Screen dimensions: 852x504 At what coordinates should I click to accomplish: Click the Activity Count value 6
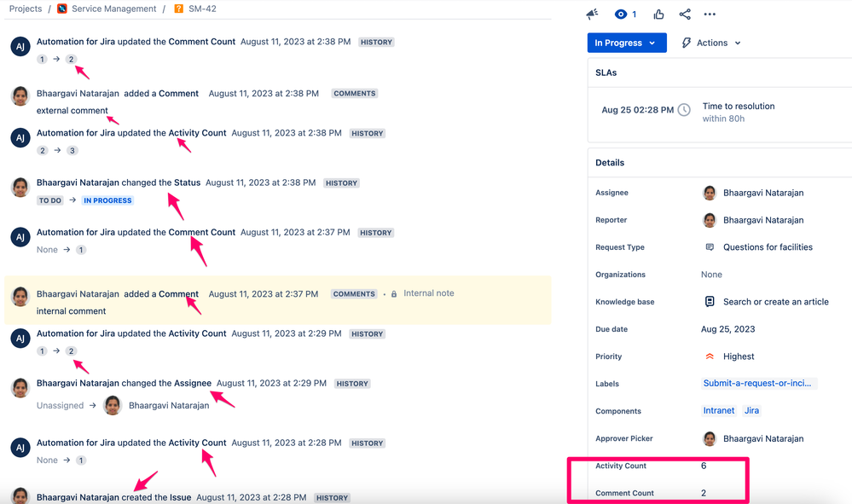(x=703, y=466)
